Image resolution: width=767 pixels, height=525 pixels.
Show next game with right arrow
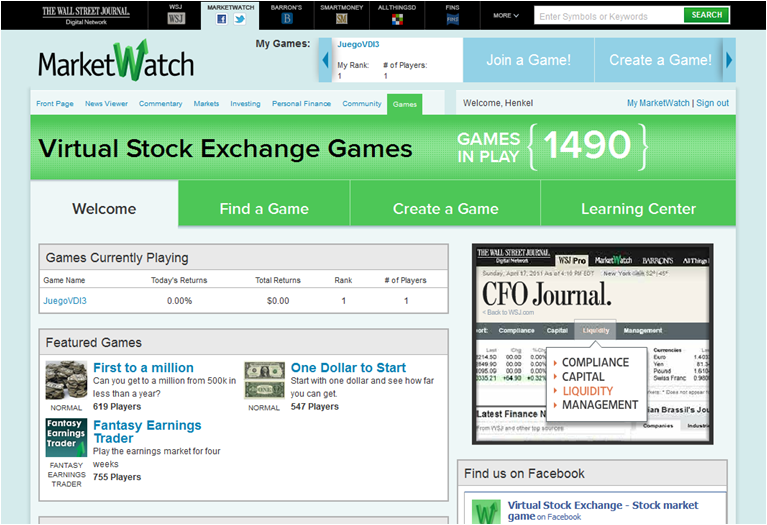coord(729,60)
